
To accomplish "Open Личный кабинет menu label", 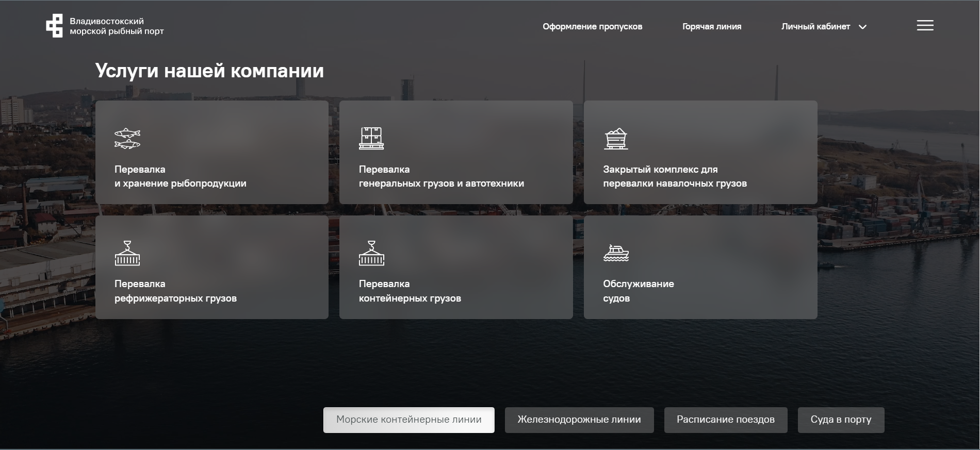I will 815,26.
